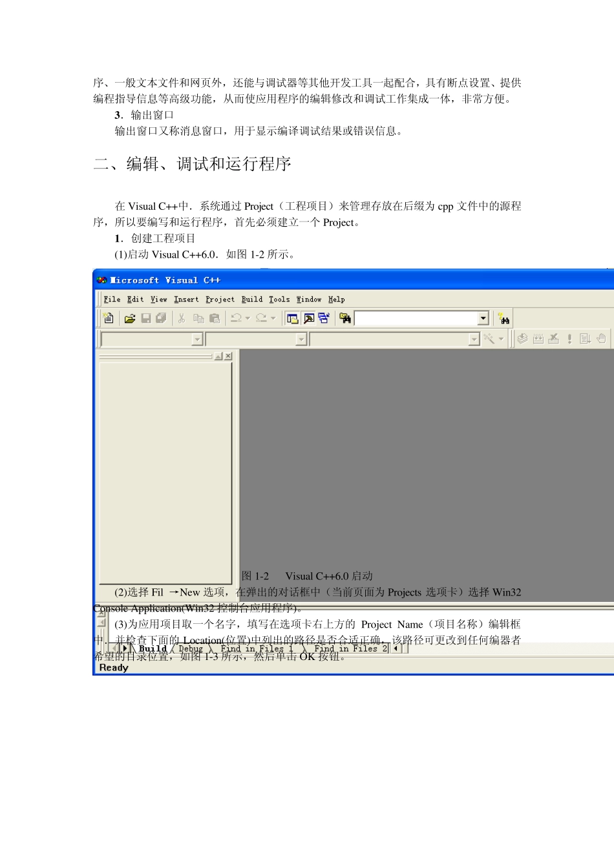Click the output tabs scroll-right arrow

125,648
